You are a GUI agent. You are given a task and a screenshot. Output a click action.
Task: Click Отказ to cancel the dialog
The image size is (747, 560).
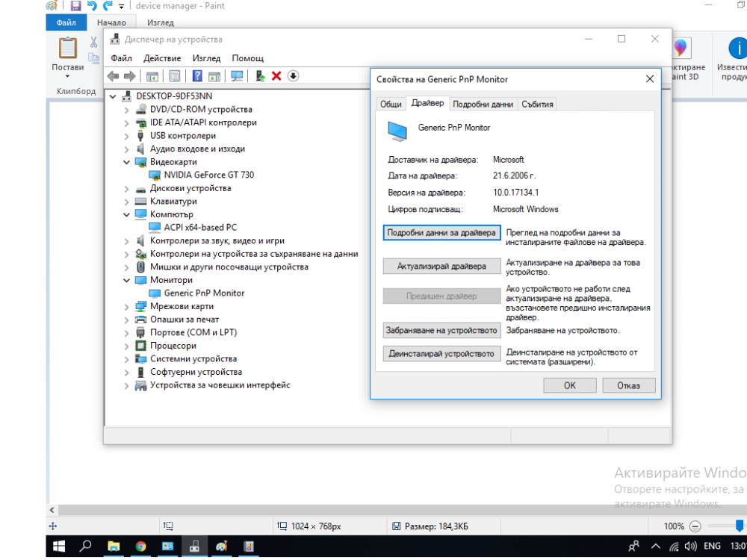point(629,385)
